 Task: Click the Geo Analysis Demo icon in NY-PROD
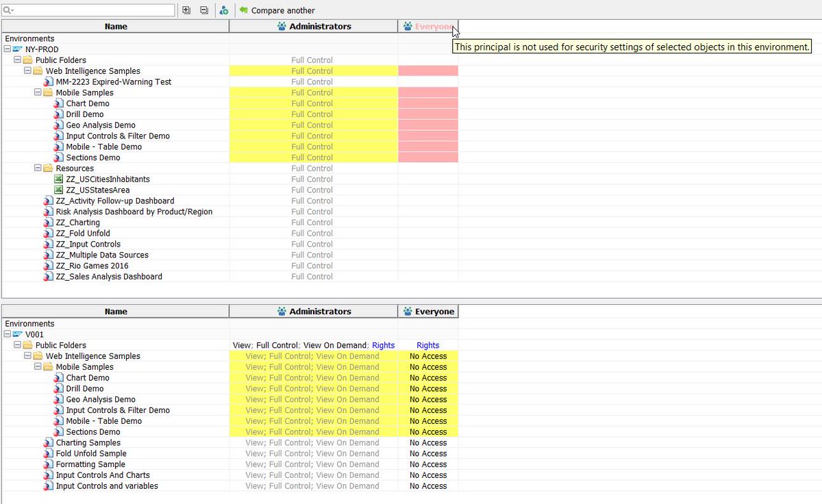(59, 125)
